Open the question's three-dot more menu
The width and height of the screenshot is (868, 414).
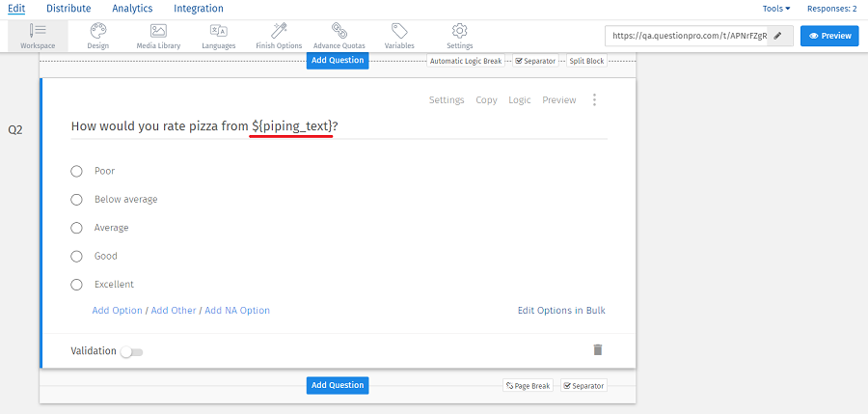click(x=594, y=100)
